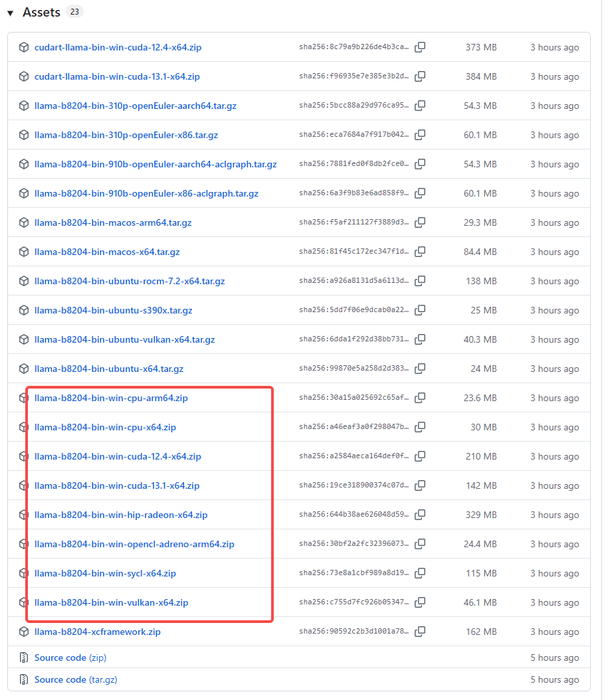Download llama-b8204-bin-win-hip-radeon-x64.zip
The width and height of the screenshot is (614, 700).
pyautogui.click(x=121, y=515)
